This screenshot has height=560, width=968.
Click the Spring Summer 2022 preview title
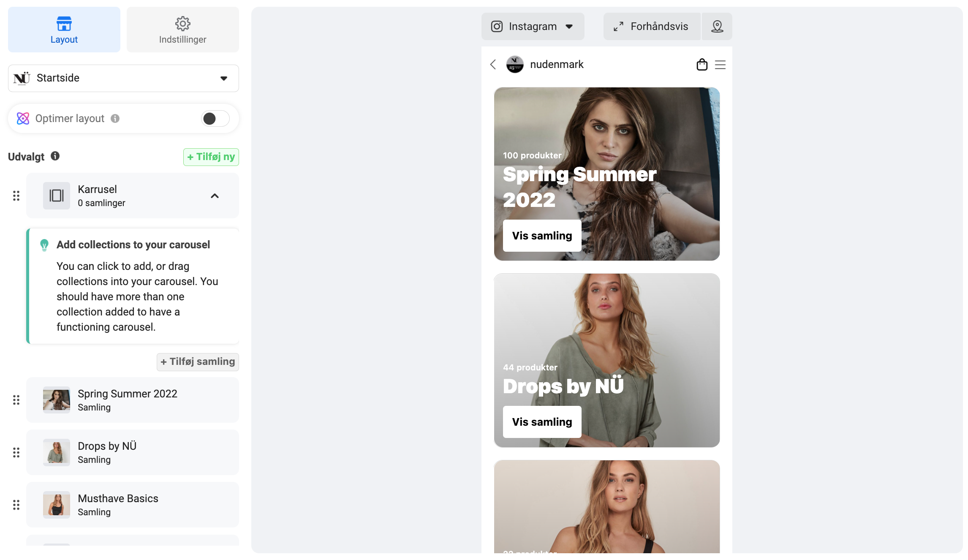(579, 187)
